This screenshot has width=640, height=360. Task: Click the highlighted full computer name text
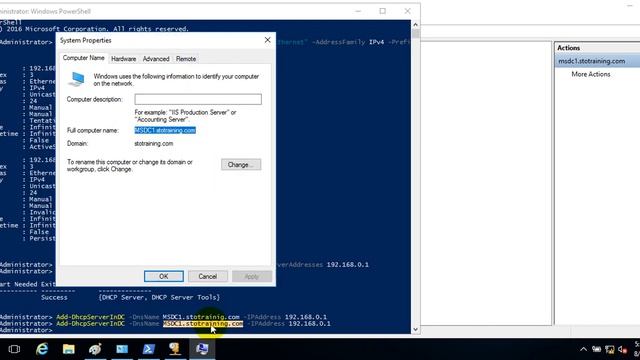point(165,130)
